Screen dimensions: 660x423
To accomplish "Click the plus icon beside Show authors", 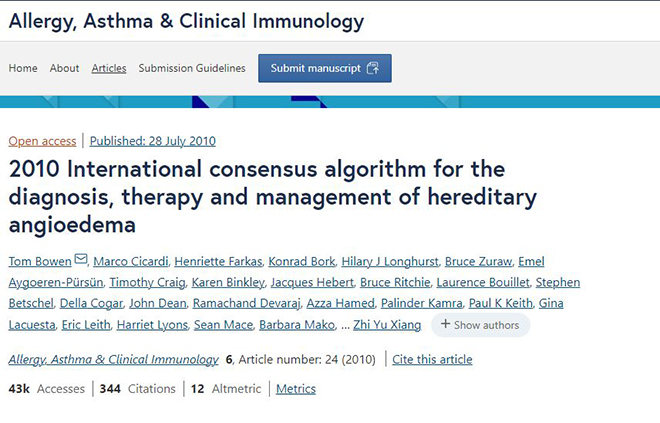I will click(445, 324).
